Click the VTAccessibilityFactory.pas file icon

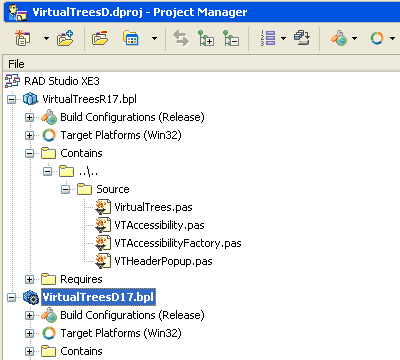point(103,243)
